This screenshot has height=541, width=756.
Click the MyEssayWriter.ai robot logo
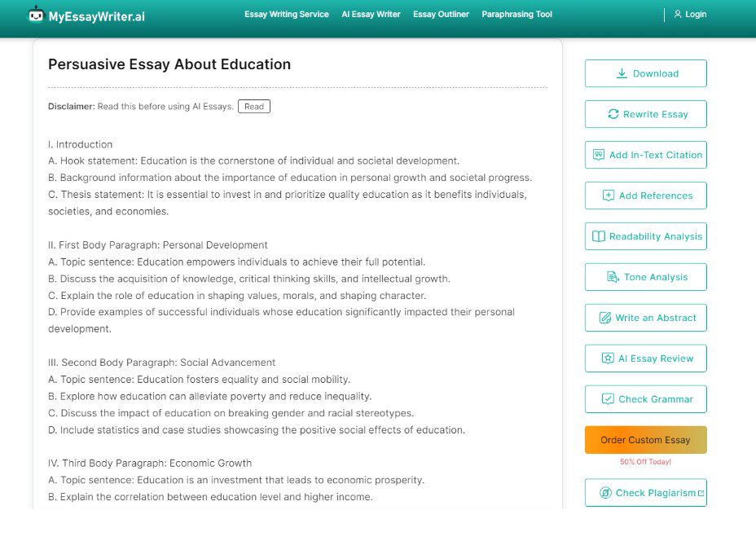36,15
